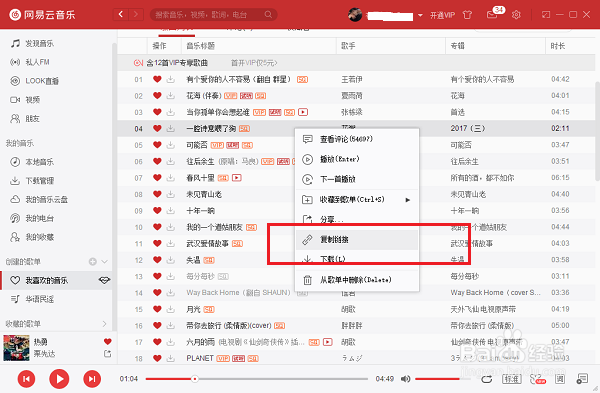Screen dimensions: 600x393
Task: Choose 查看评论 in context menu
Action: point(357,139)
